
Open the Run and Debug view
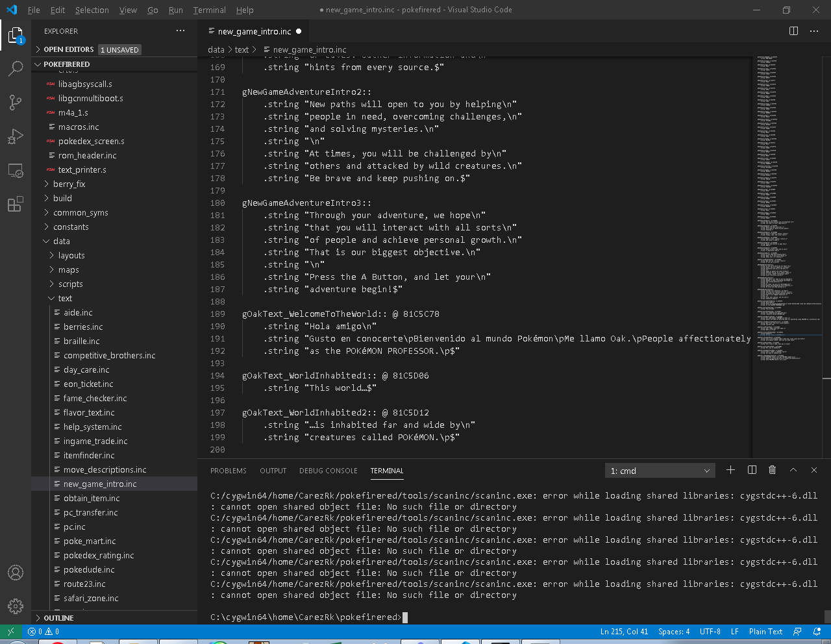(16, 136)
